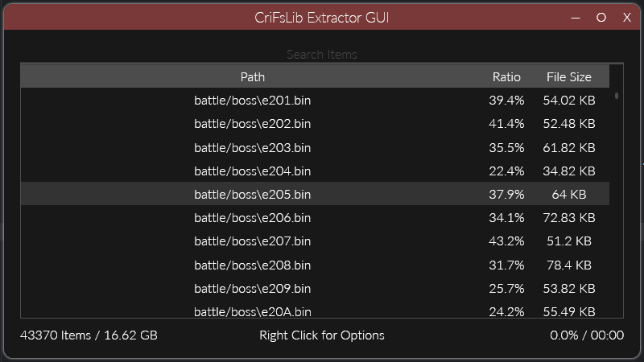644x362 pixels.
Task: Click the battle/boss\e208.bin entry
Action: click(252, 264)
